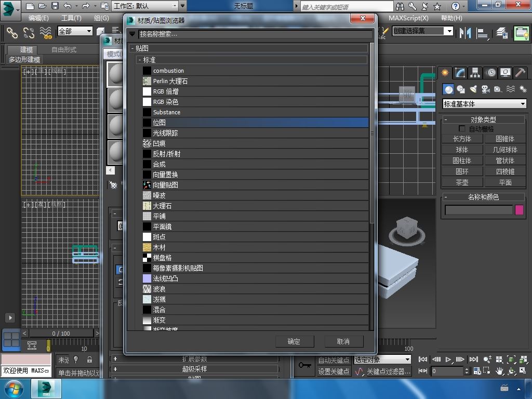Switch to the 自由形式 ribbon tab
The height and width of the screenshot is (399, 532).
coord(64,49)
